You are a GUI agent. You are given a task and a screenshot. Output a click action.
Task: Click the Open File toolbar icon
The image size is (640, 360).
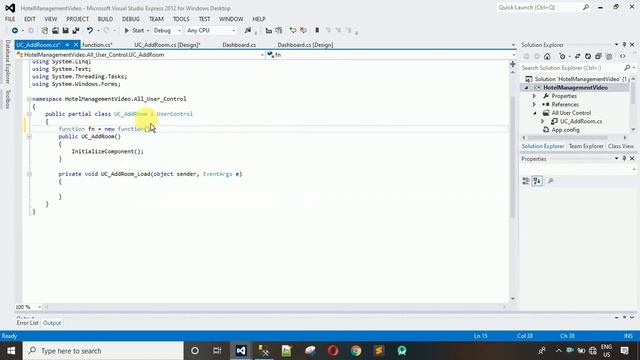tap(55, 31)
